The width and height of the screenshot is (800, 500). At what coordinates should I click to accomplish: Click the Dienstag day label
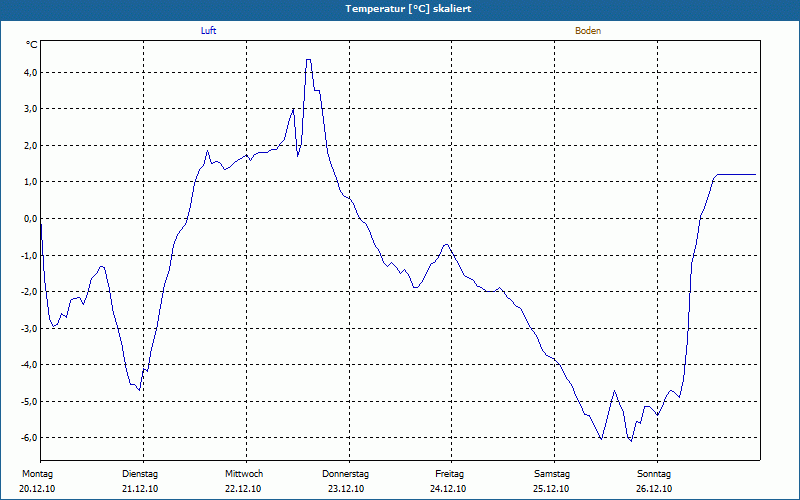140,474
